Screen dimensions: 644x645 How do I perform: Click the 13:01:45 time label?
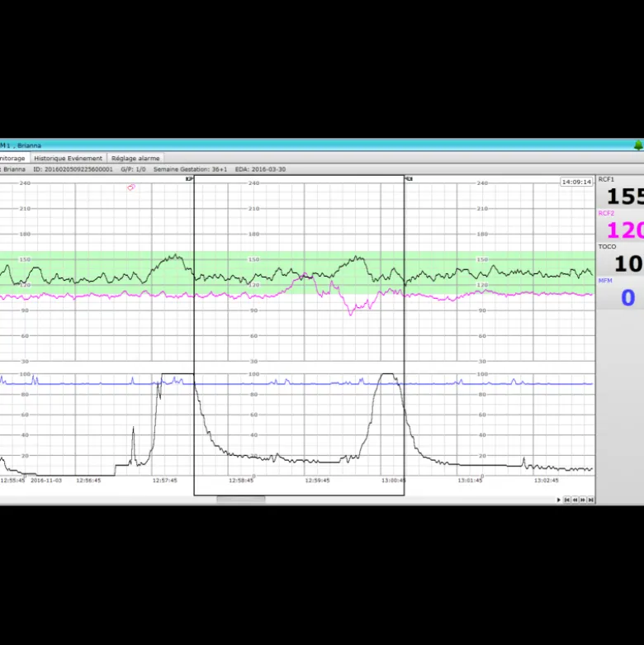pos(470,480)
